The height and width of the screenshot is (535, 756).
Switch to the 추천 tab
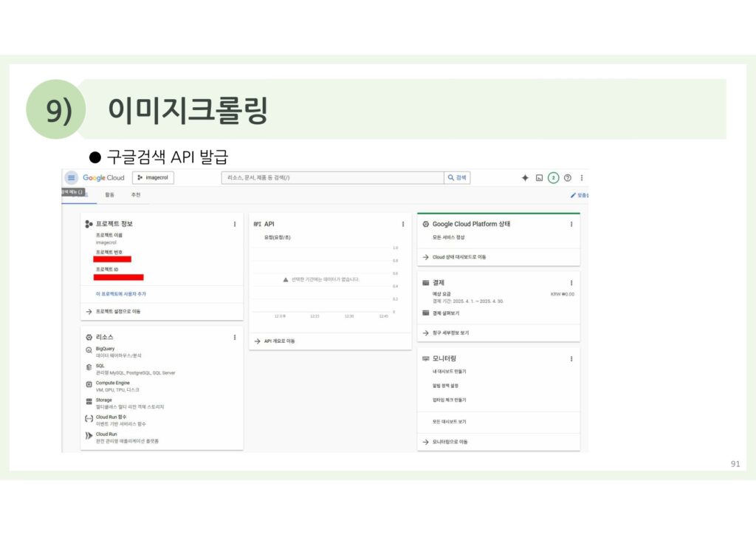136,194
